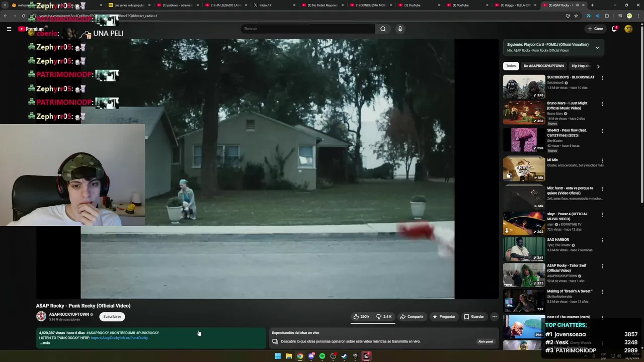Save video with the Guardar button
Screen dimensions: 644x362
click(474, 317)
